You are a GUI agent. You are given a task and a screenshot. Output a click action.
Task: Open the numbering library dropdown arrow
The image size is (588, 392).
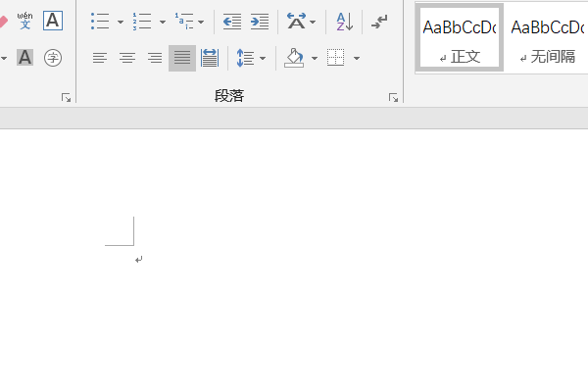163,22
